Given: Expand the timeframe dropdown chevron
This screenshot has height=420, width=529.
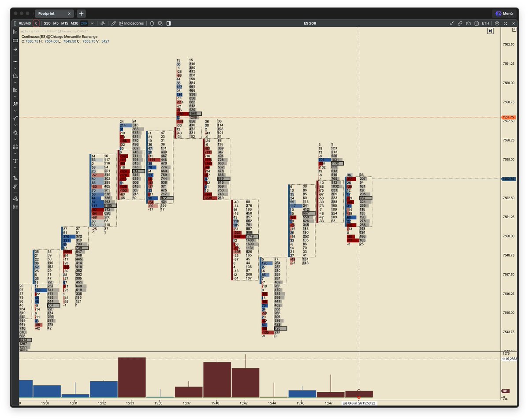Looking at the screenshot, I should click(x=92, y=23).
